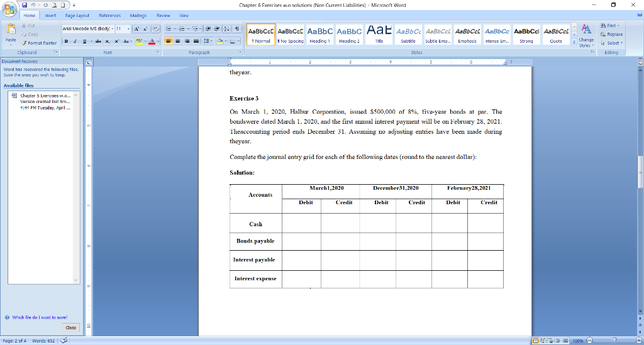Image resolution: width=644 pixels, height=345 pixels.
Task: Open Paragraph dialog box launcher
Action: tap(240, 53)
